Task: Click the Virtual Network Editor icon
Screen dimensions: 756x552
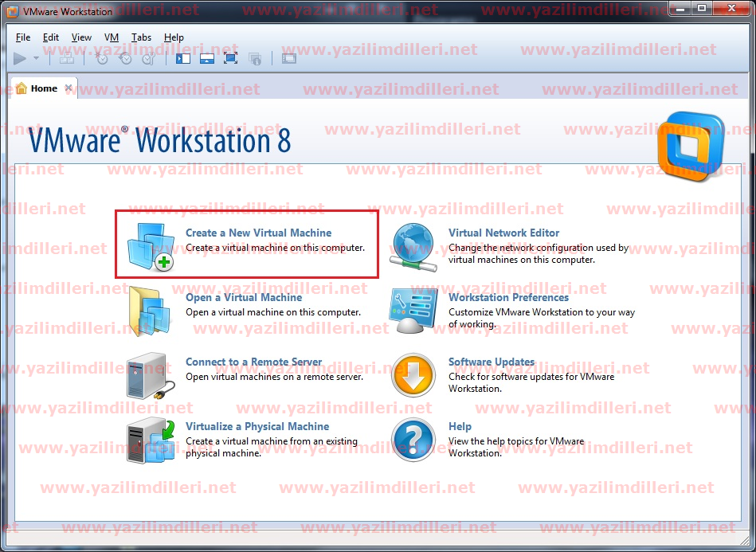Action: click(413, 247)
